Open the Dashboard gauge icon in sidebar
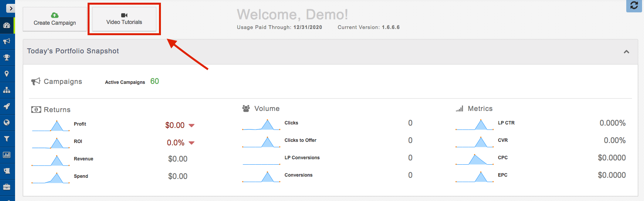Image resolution: width=644 pixels, height=201 pixels. point(7,25)
